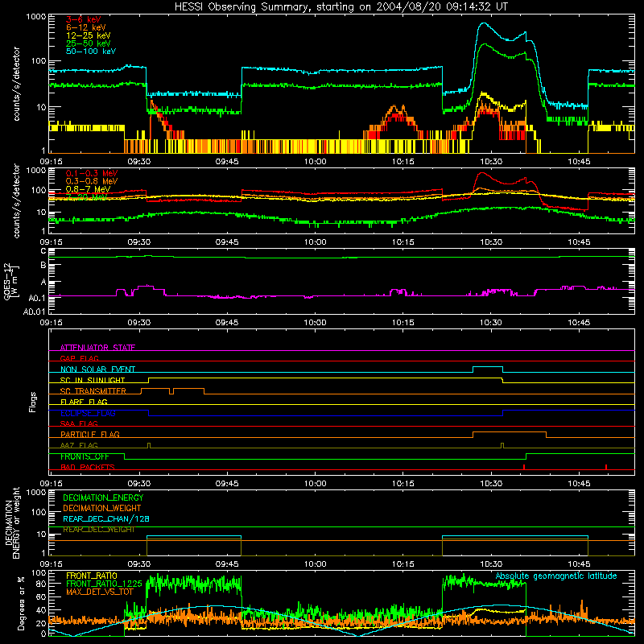Click the 'DECIMATION ENERGY or weight' axis title

coord(11,522)
